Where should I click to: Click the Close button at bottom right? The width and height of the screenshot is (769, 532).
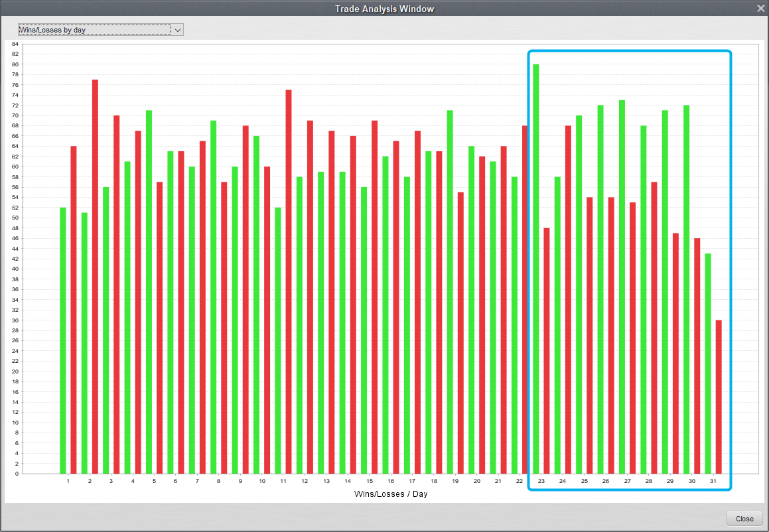click(x=744, y=519)
